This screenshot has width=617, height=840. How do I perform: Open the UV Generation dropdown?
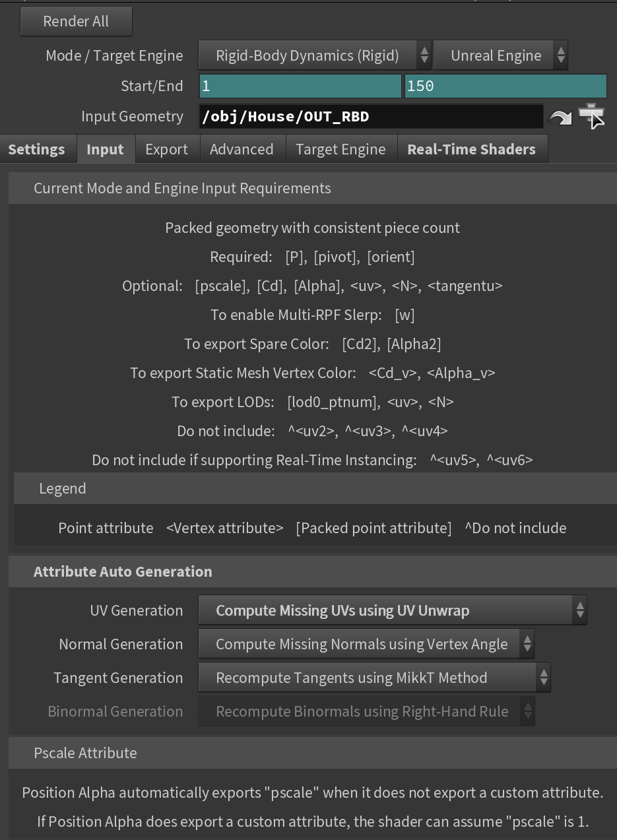click(x=393, y=610)
